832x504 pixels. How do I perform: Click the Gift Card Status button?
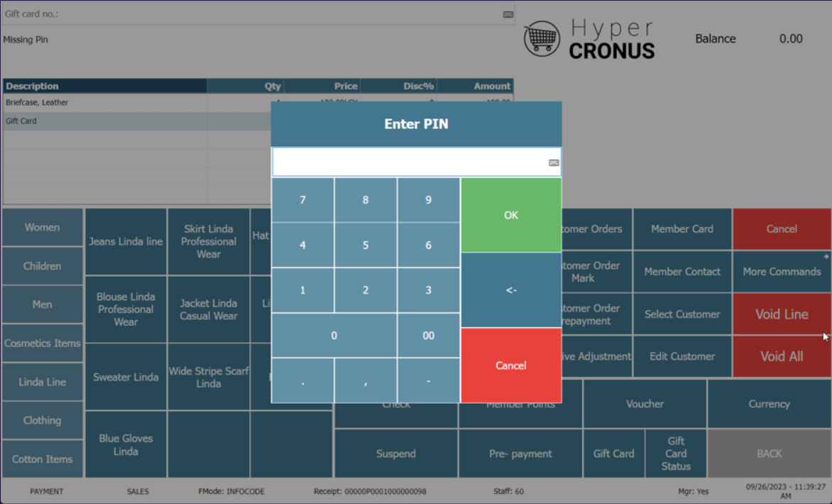point(676,454)
